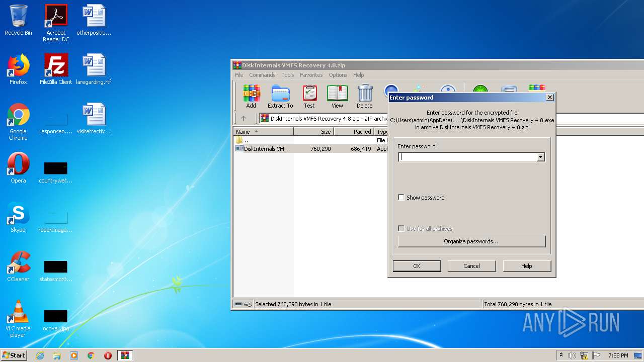The width and height of the screenshot is (644, 362).
Task: Click Organize passwords... button
Action: point(471,241)
